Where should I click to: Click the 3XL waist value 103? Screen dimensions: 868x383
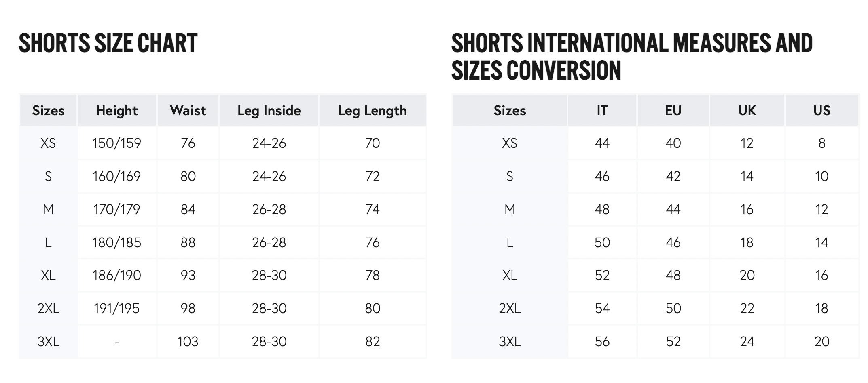click(188, 342)
